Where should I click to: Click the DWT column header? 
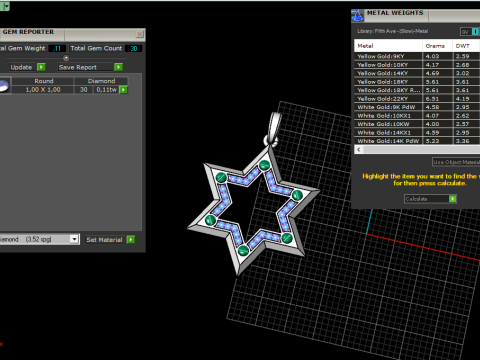(466, 46)
